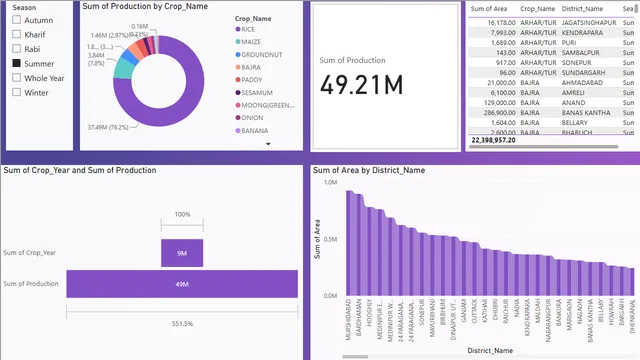The height and width of the screenshot is (360, 640).
Task: Click the BELLARY axis label
Action: tap(600, 311)
